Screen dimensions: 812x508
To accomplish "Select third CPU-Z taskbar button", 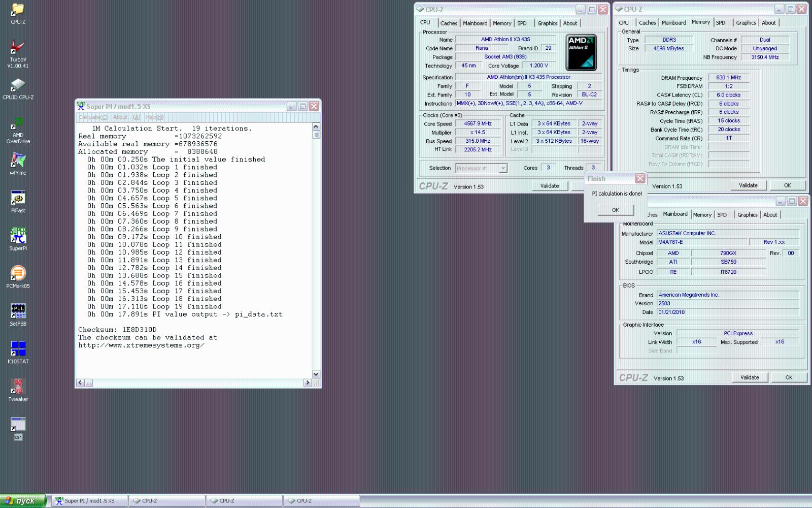I will click(x=322, y=501).
